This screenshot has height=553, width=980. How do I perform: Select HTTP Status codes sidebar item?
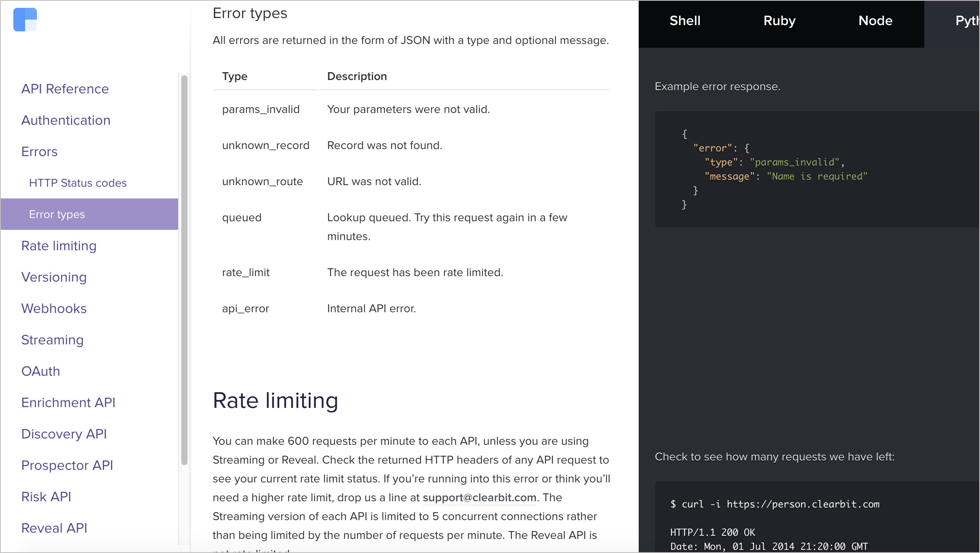77,182
